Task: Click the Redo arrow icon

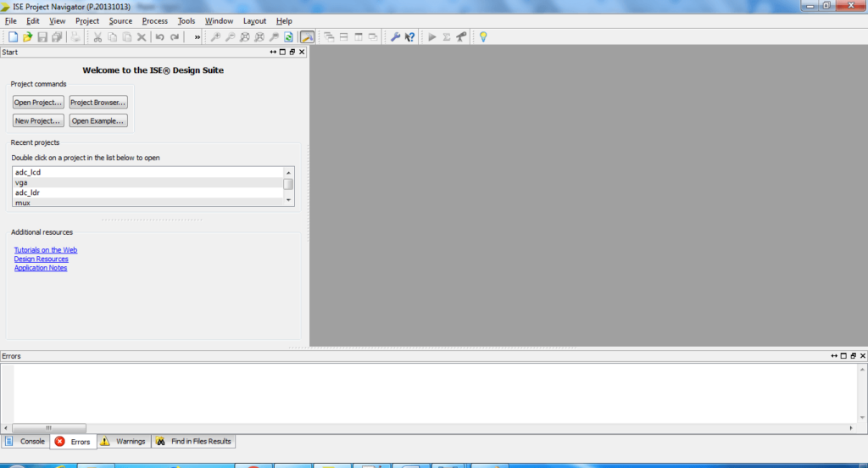Action: (175, 37)
